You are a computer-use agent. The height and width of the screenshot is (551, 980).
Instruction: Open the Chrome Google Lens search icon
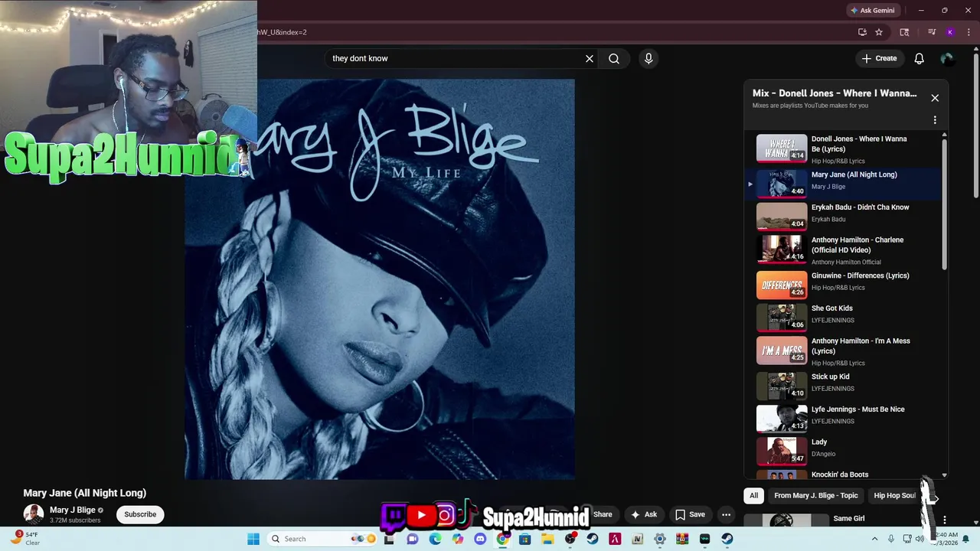[x=904, y=32]
